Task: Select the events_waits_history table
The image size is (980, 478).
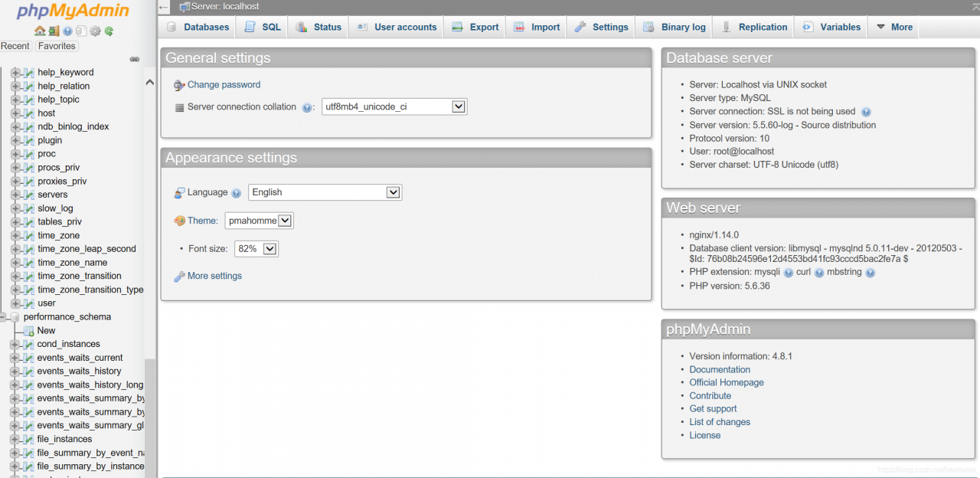Action: 79,372
